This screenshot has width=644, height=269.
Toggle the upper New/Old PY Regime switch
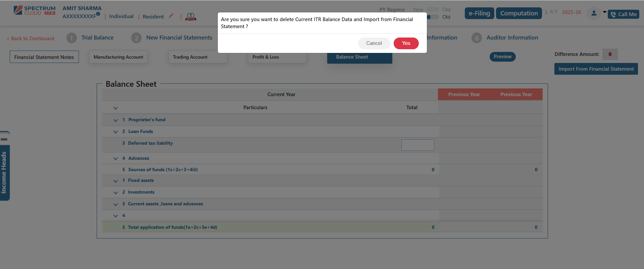(433, 10)
